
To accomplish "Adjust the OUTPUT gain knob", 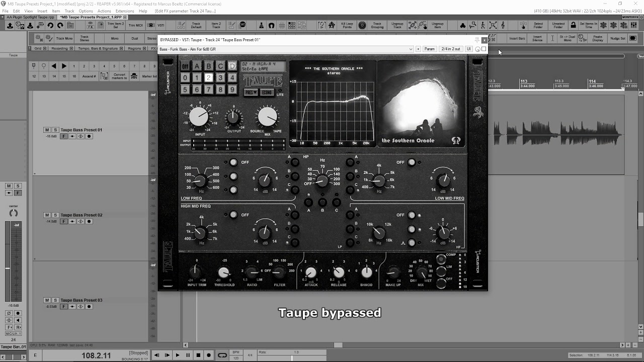I will [x=233, y=118].
